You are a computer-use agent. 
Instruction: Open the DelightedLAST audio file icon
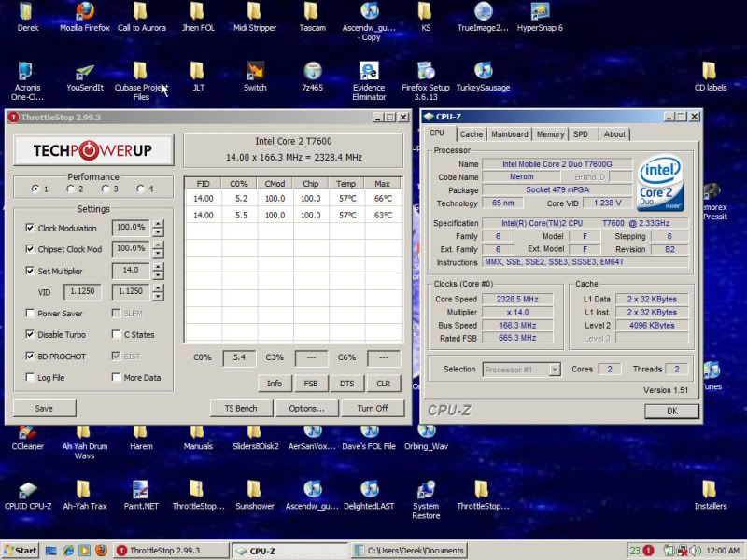pos(369,496)
